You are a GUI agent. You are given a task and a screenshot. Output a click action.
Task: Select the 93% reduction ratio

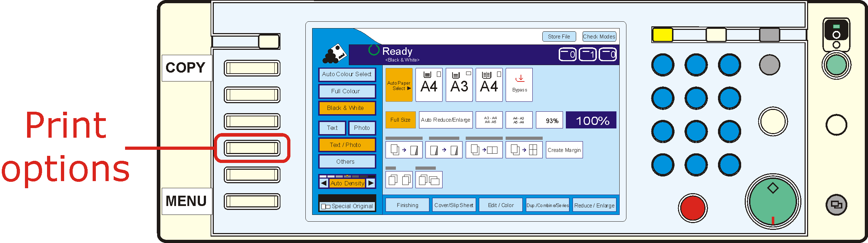[552, 121]
